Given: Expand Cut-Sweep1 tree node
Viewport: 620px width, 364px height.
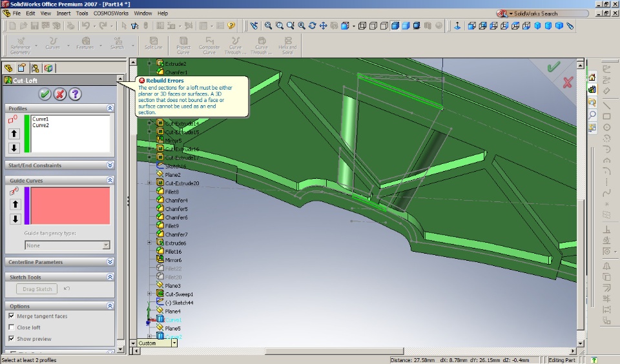Looking at the screenshot, I should point(149,294).
